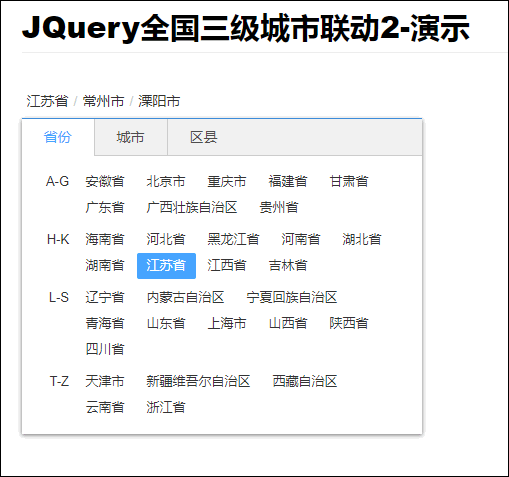
Task: Choose 吉林省 province
Action: click(x=288, y=266)
